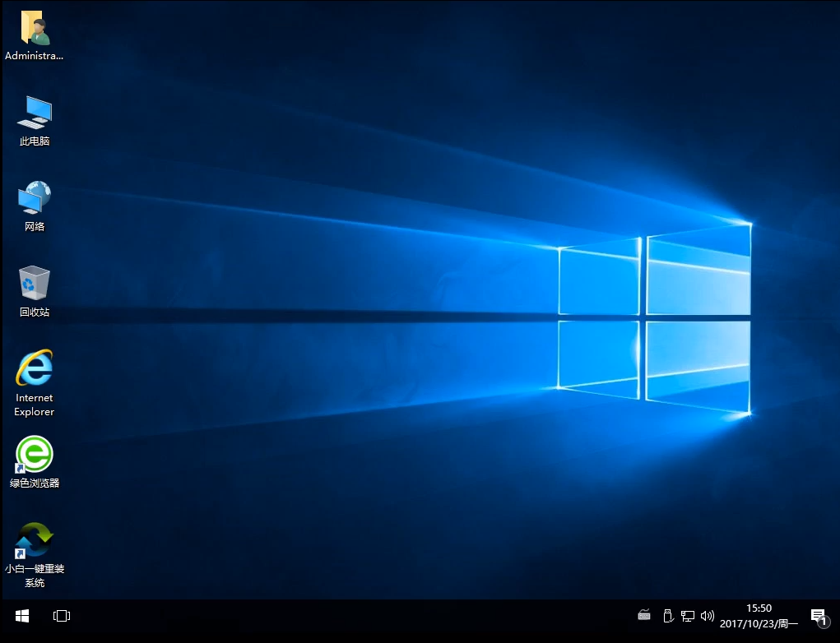Click the touch keyboard tray icon

644,615
